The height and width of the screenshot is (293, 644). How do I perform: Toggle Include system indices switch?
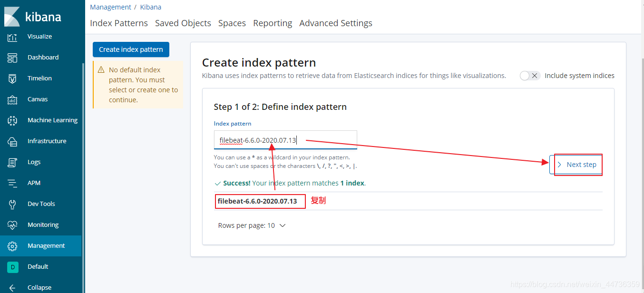530,76
